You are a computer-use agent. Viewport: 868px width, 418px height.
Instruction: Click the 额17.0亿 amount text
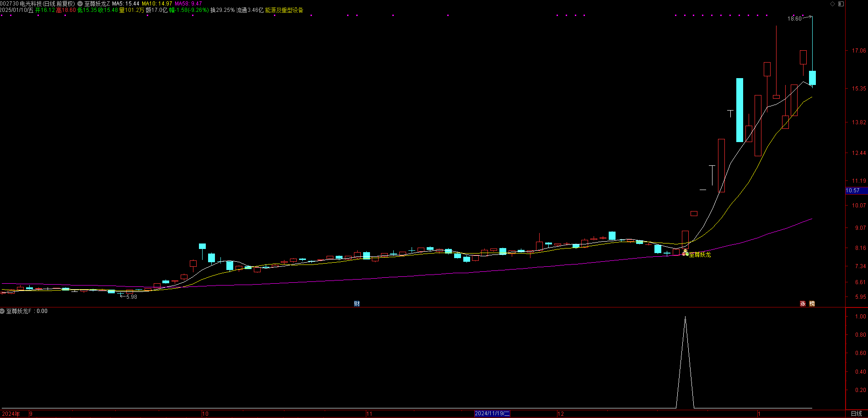156,10
